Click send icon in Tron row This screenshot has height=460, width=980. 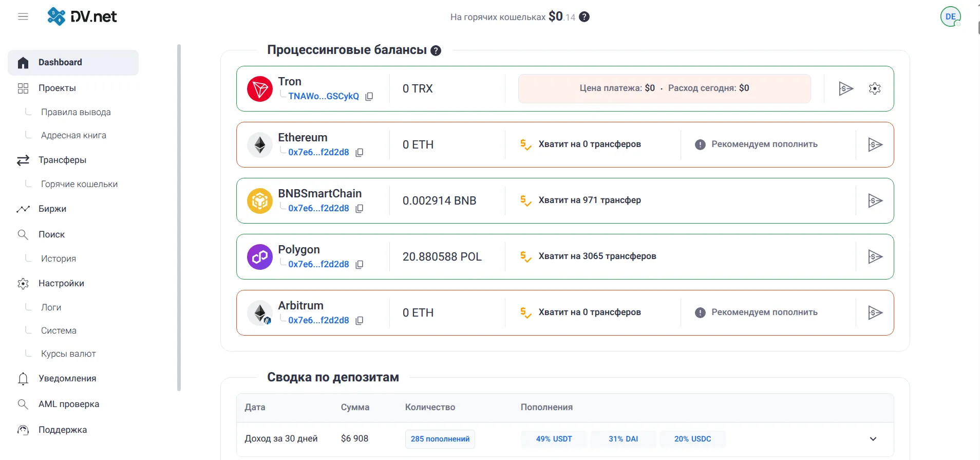(x=845, y=88)
